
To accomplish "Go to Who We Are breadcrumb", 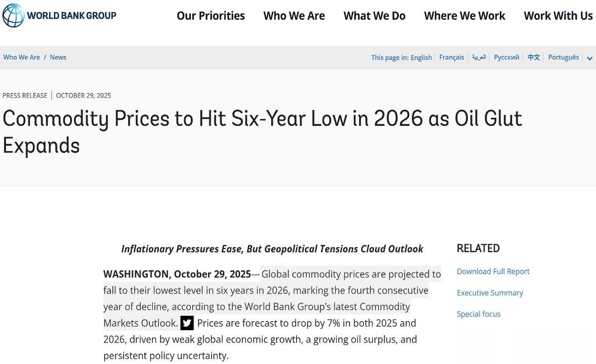I will [21, 57].
